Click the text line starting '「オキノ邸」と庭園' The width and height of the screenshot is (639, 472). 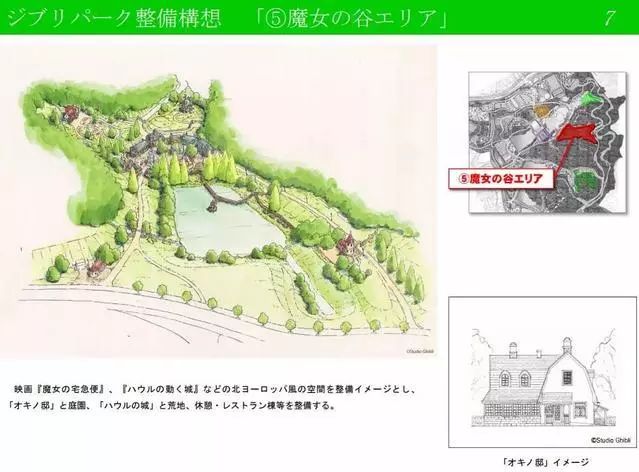click(171, 406)
